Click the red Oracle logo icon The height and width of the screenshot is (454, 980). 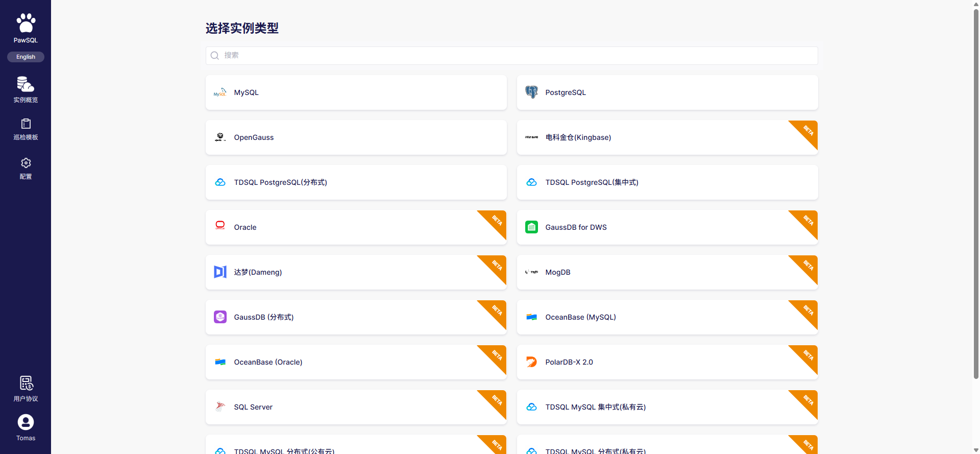click(220, 226)
